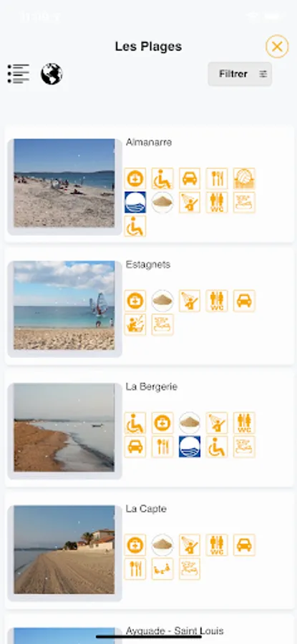
Task: Tap Almanarre Blue Flag icon
Action: coord(135,202)
